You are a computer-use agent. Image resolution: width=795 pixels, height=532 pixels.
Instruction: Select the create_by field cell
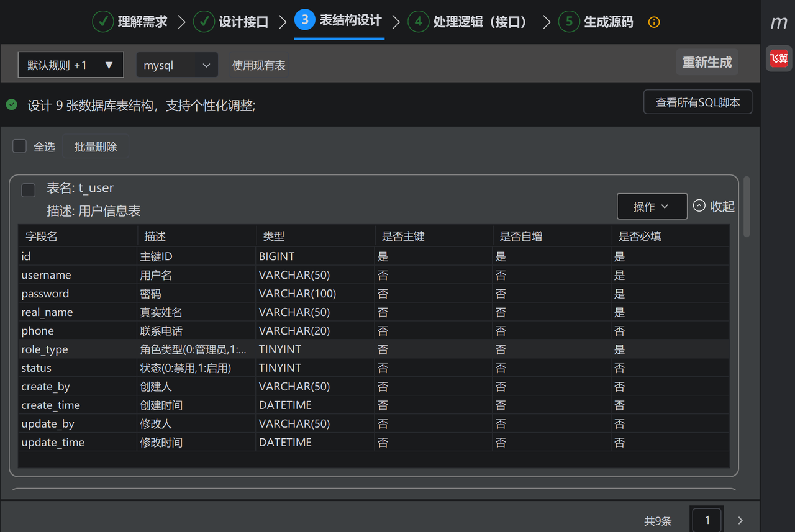coord(78,387)
